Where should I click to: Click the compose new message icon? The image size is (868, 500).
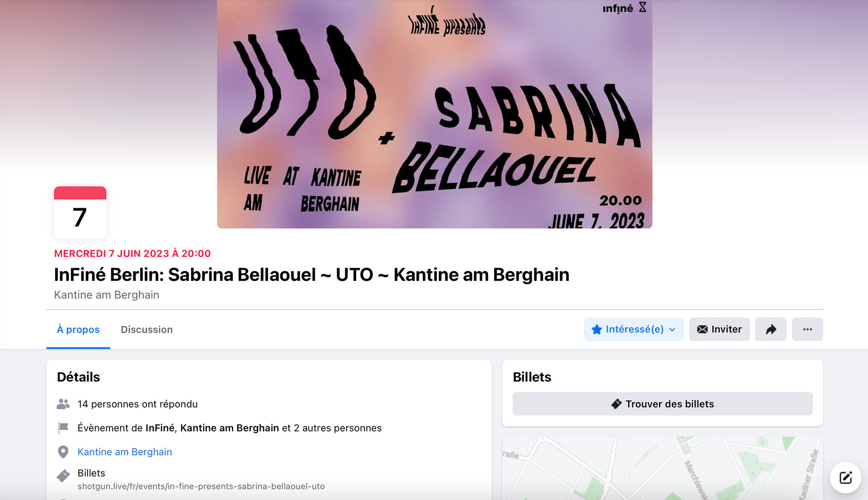(x=845, y=477)
